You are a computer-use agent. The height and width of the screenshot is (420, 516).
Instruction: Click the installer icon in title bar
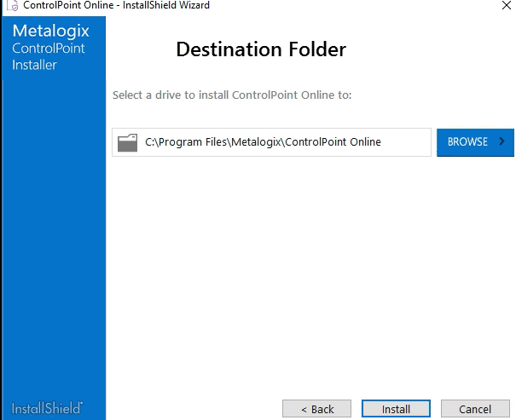(12, 5)
